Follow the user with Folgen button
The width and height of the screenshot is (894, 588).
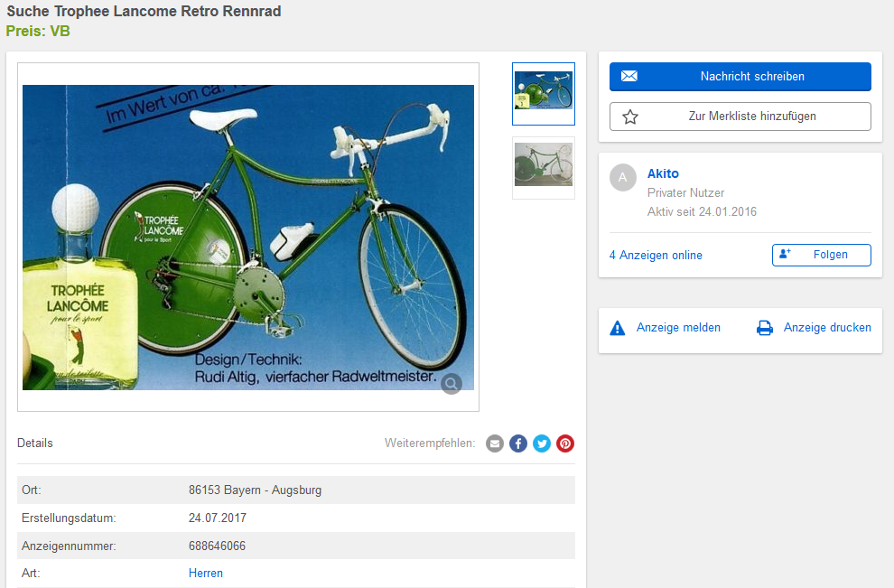(x=821, y=255)
